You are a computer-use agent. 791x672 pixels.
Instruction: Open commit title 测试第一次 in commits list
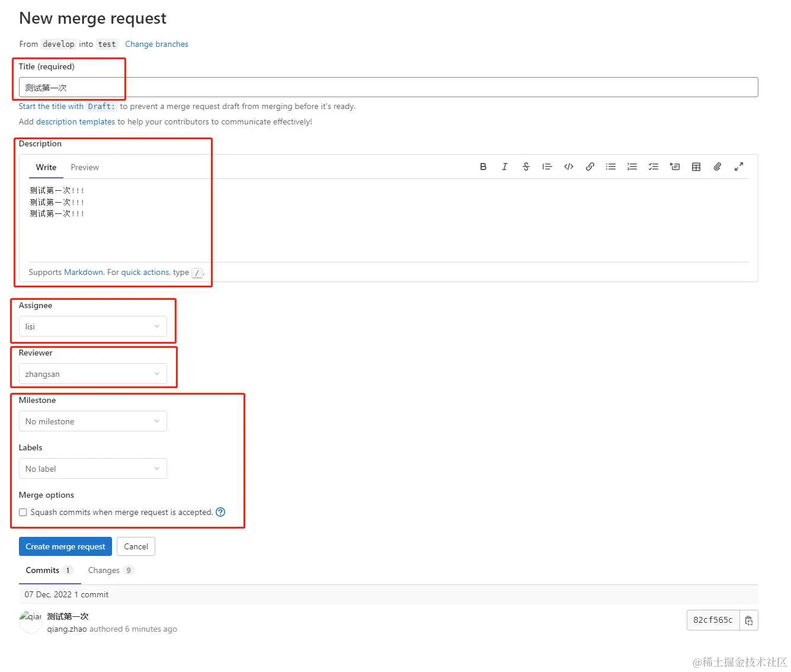(x=68, y=616)
